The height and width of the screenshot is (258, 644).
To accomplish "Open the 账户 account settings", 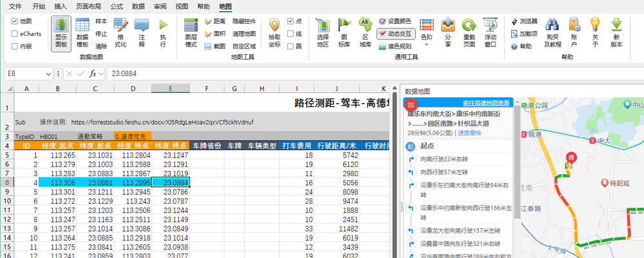I will click(x=574, y=34).
